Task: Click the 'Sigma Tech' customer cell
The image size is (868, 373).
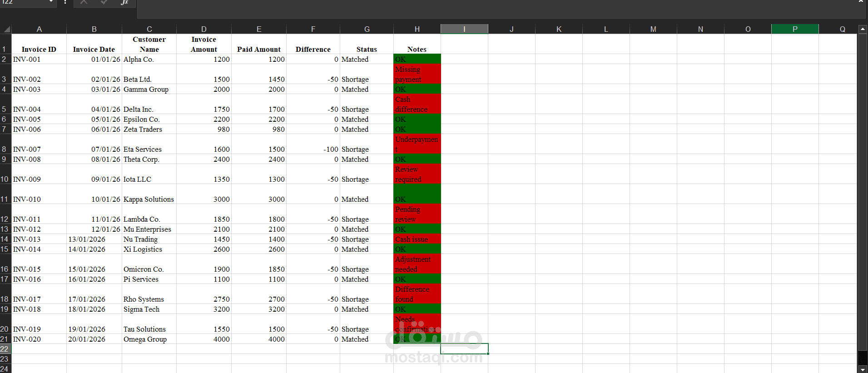Action: coord(149,309)
